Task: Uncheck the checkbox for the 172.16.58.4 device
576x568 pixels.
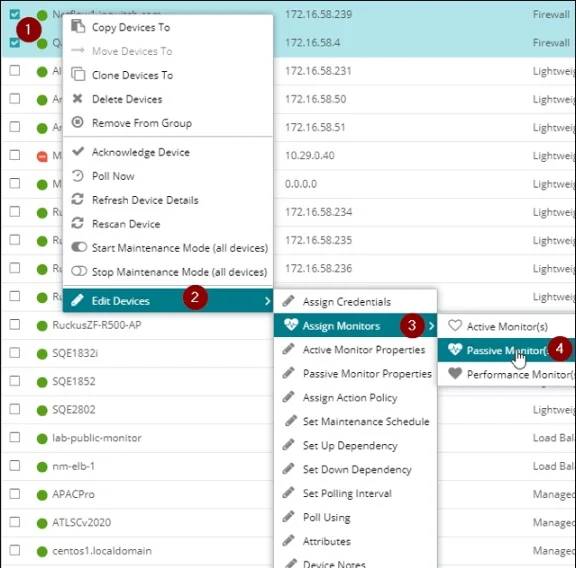Action: pyautogui.click(x=15, y=42)
